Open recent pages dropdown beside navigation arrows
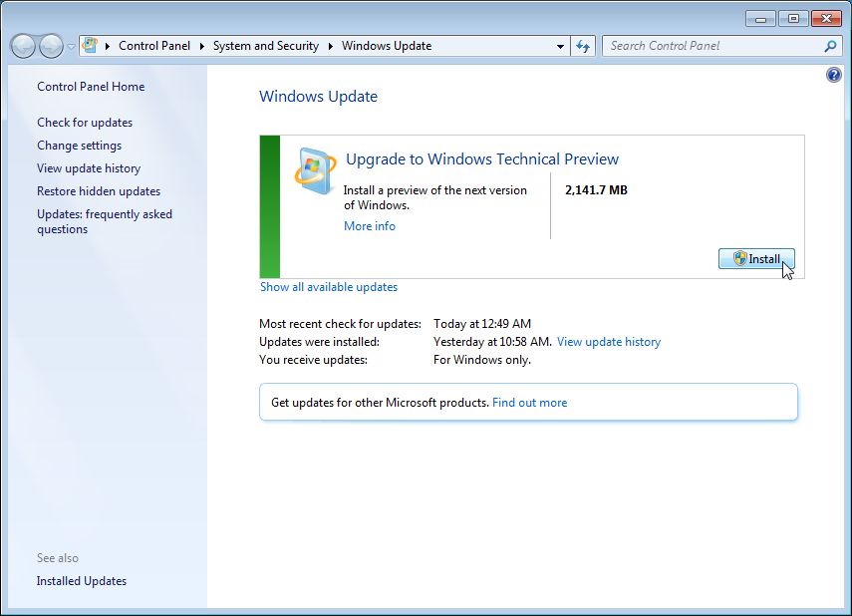 (x=71, y=47)
